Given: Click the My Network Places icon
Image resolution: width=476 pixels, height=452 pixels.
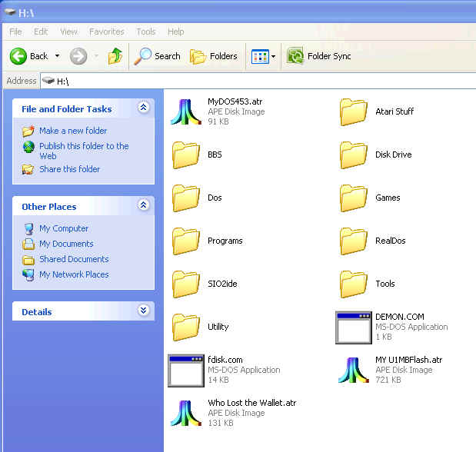Looking at the screenshot, I should [28, 274].
